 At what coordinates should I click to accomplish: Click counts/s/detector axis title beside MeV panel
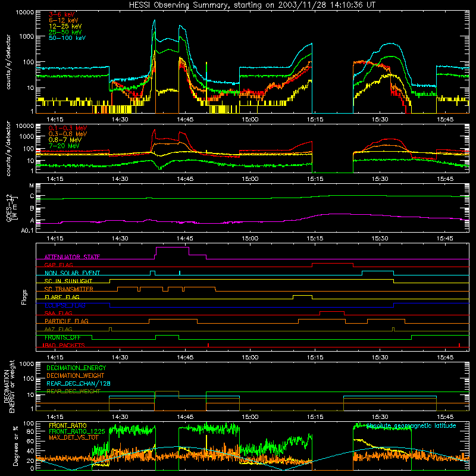8,149
